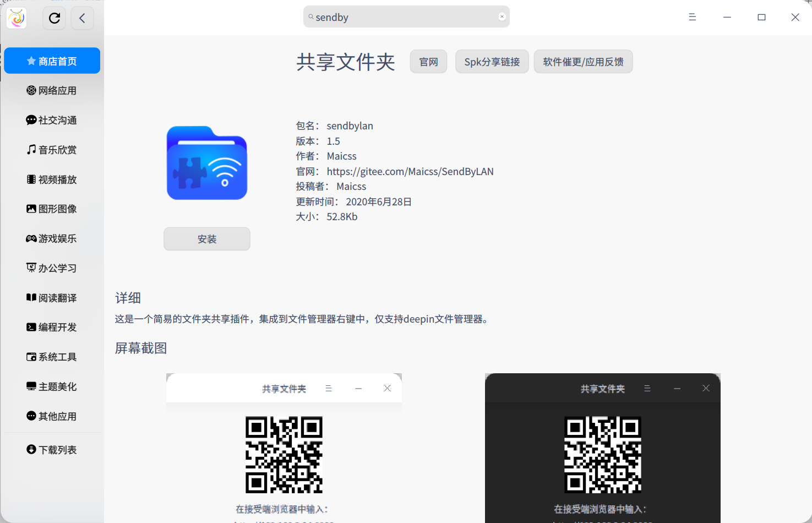The width and height of the screenshot is (812, 523).
Task: Click the back navigation arrow
Action: coord(82,18)
